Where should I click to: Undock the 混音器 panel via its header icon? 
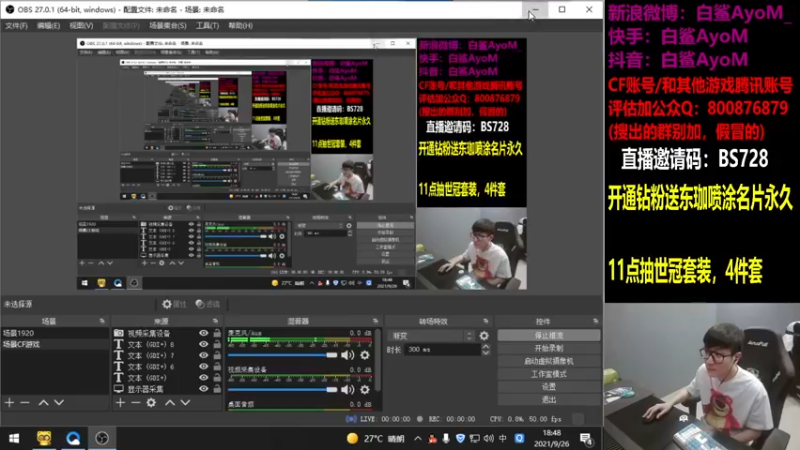tap(376, 321)
